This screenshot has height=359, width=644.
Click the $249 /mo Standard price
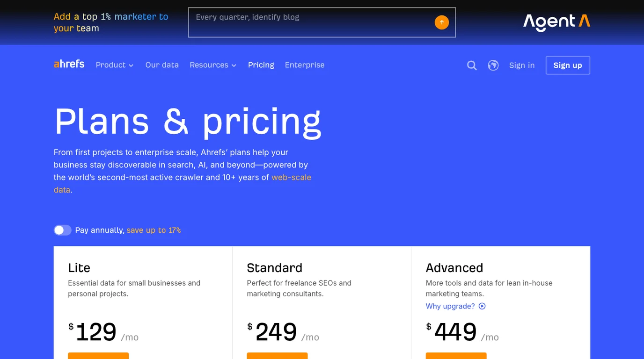(283, 332)
